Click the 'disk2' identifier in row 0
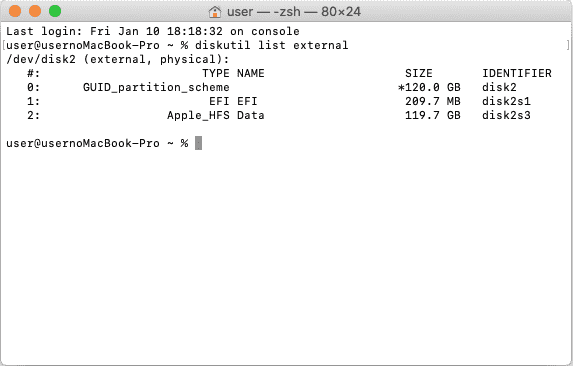 [x=499, y=87]
